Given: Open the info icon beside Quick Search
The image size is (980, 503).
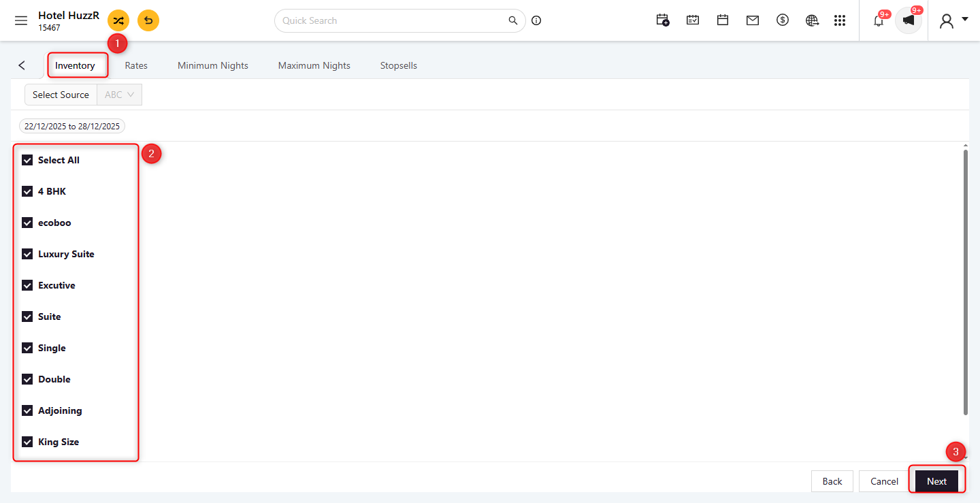Looking at the screenshot, I should (536, 20).
